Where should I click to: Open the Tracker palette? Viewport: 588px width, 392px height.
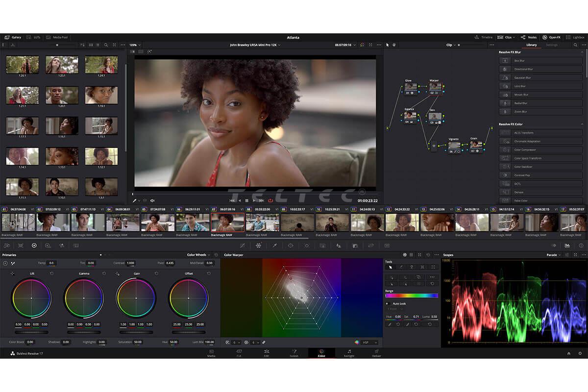306,246
